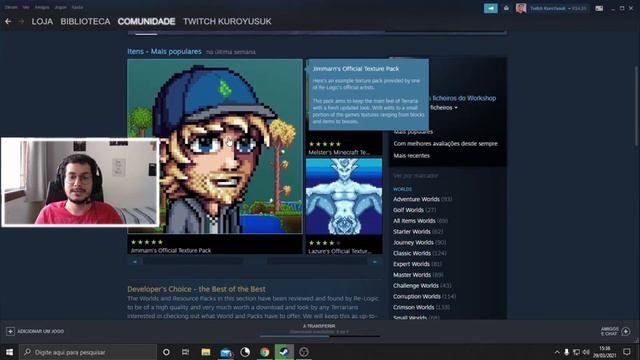Click the Jimmarn's Official Texture Pack title
The image size is (640, 360).
pos(171,250)
